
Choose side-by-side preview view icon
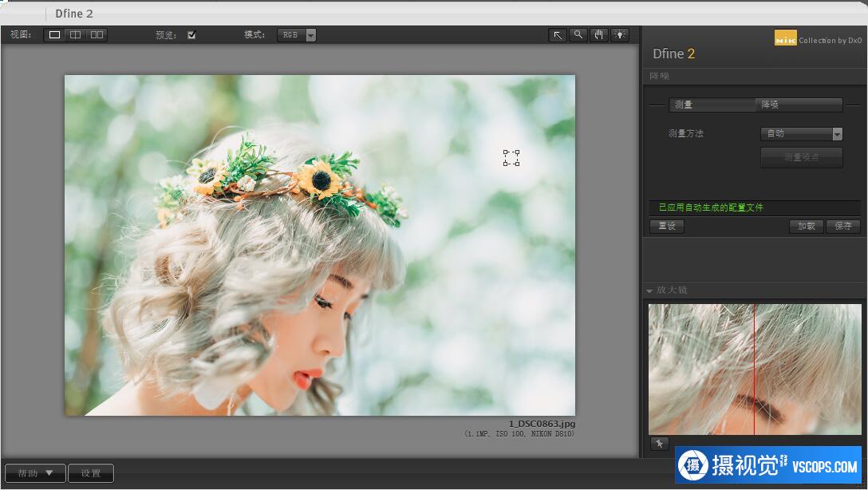(97, 35)
